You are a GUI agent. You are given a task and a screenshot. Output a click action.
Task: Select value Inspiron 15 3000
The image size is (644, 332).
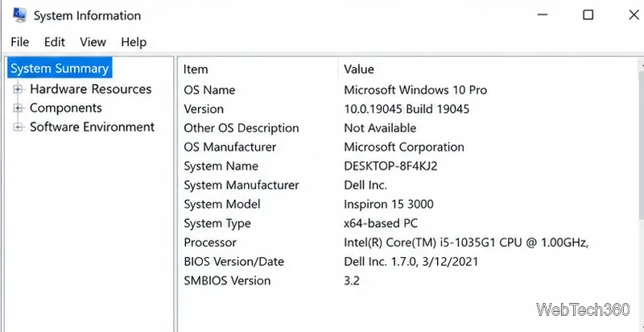coord(389,204)
